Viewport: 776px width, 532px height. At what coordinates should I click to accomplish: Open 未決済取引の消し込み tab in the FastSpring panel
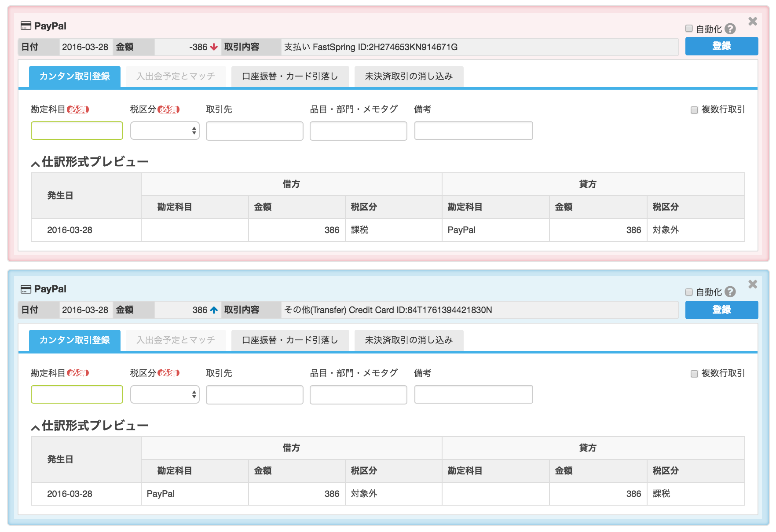click(x=409, y=77)
